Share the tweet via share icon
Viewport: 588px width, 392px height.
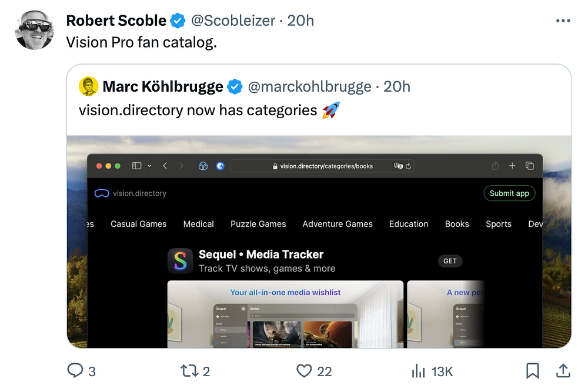tap(562, 371)
